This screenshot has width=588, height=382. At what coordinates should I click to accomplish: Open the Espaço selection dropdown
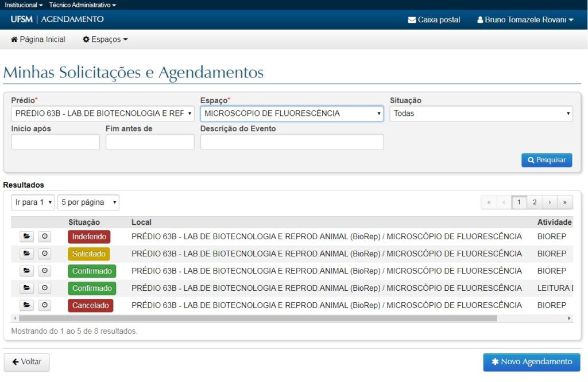[292, 114]
